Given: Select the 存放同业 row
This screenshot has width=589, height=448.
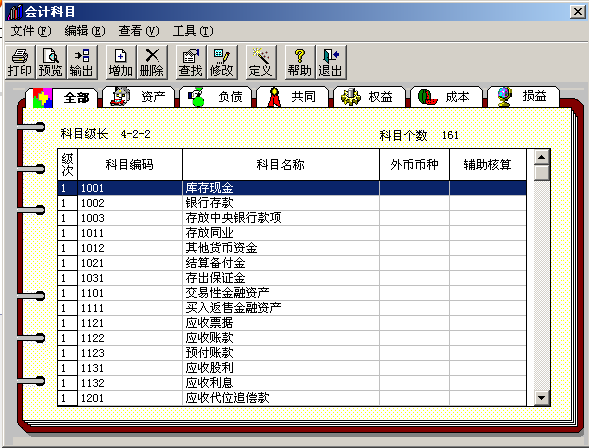Looking at the screenshot, I should click(292, 233).
